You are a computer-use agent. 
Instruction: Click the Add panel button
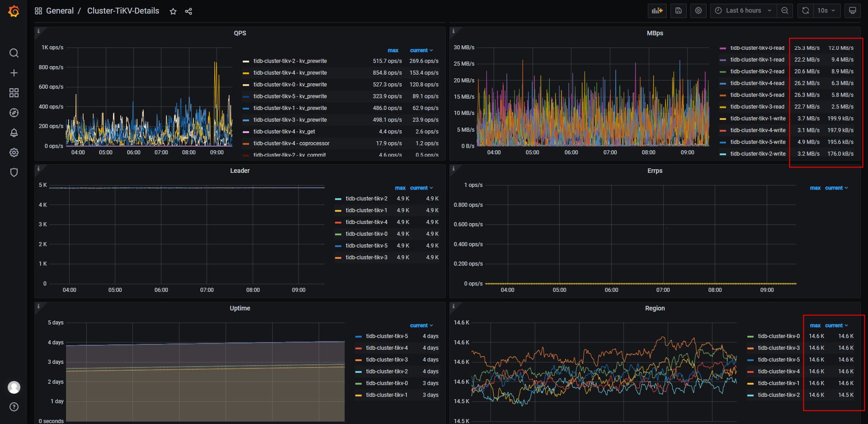[x=657, y=10]
